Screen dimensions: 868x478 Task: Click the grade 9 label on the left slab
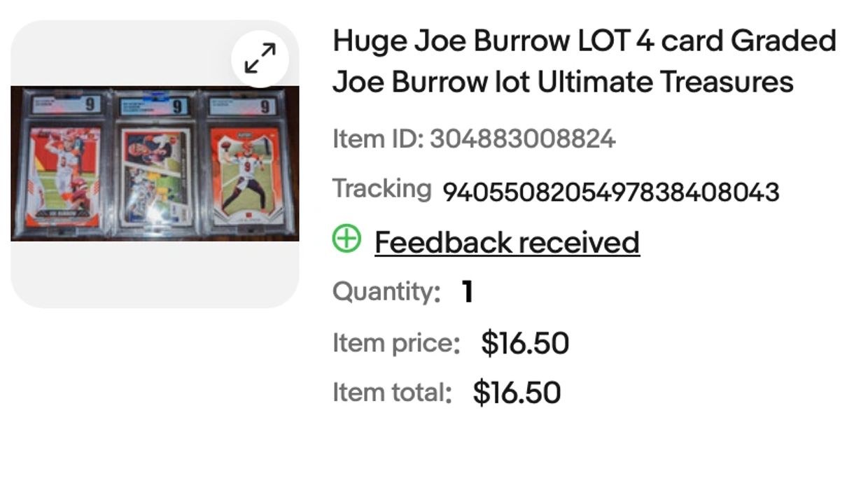click(x=89, y=105)
